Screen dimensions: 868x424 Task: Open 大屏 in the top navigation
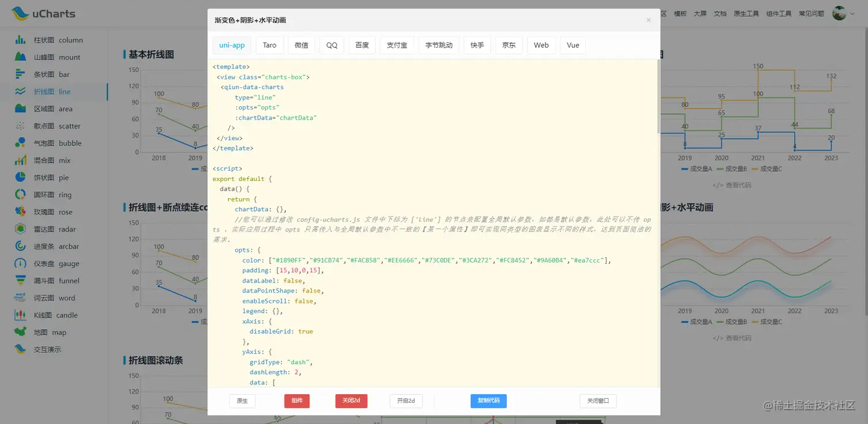700,14
